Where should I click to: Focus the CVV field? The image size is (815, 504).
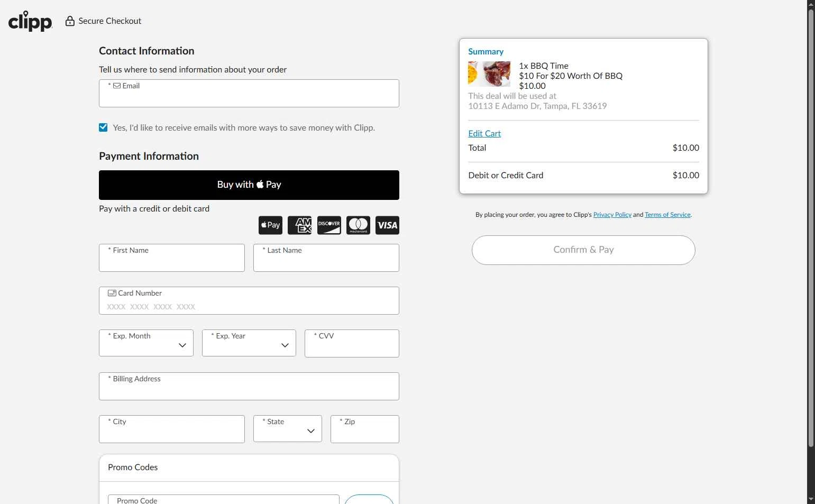(x=352, y=343)
